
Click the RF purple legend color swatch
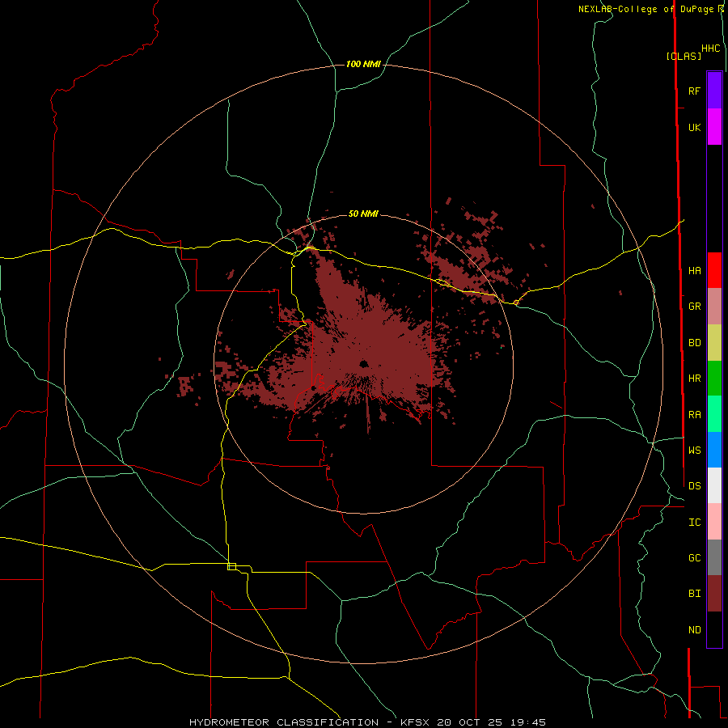click(x=714, y=91)
